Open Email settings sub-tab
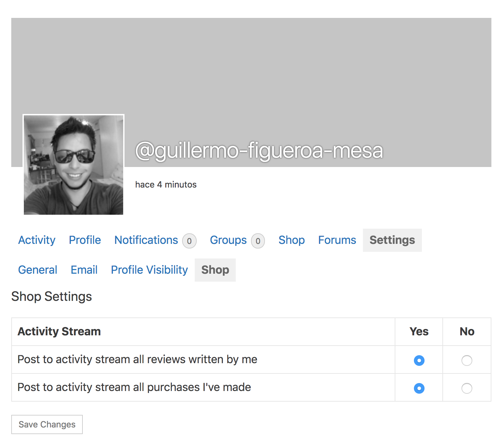 84,270
